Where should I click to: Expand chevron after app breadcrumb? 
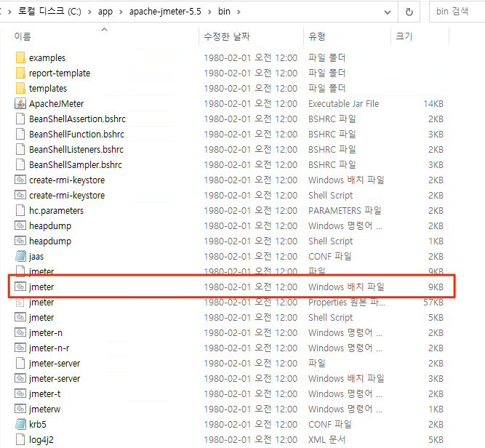[121, 12]
